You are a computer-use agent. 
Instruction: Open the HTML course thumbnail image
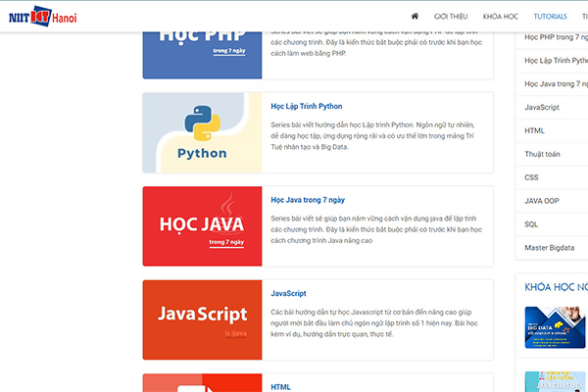(x=202, y=382)
